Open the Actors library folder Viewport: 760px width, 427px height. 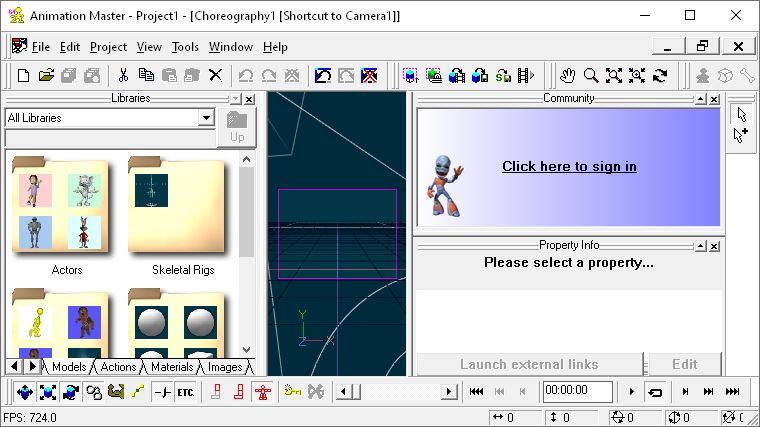click(x=61, y=206)
